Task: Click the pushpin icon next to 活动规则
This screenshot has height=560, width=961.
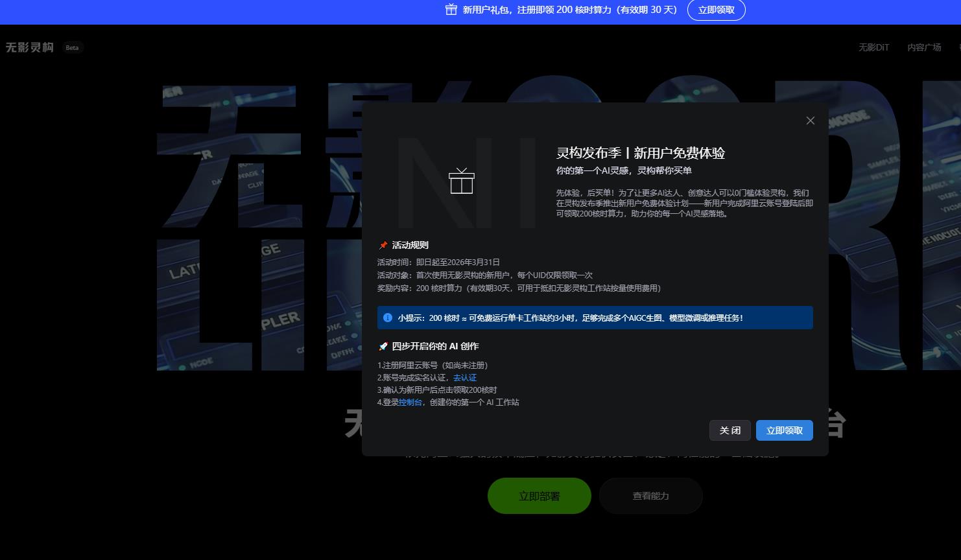Action: (383, 245)
